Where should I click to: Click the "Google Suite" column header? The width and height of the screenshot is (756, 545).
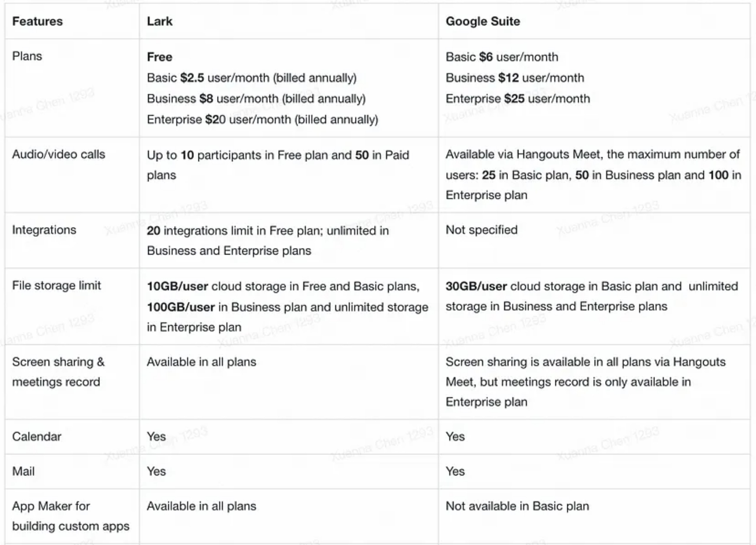pos(483,21)
